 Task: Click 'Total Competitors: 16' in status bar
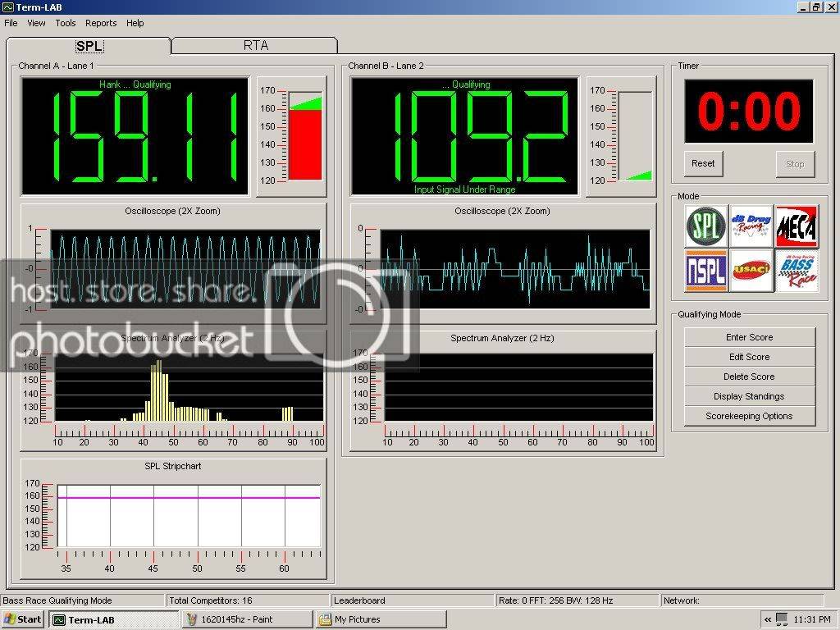click(x=211, y=600)
